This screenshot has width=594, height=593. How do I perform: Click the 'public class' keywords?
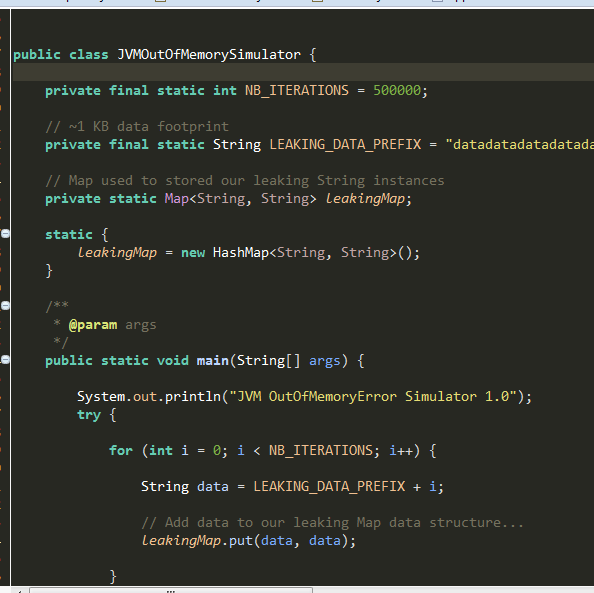point(61,55)
